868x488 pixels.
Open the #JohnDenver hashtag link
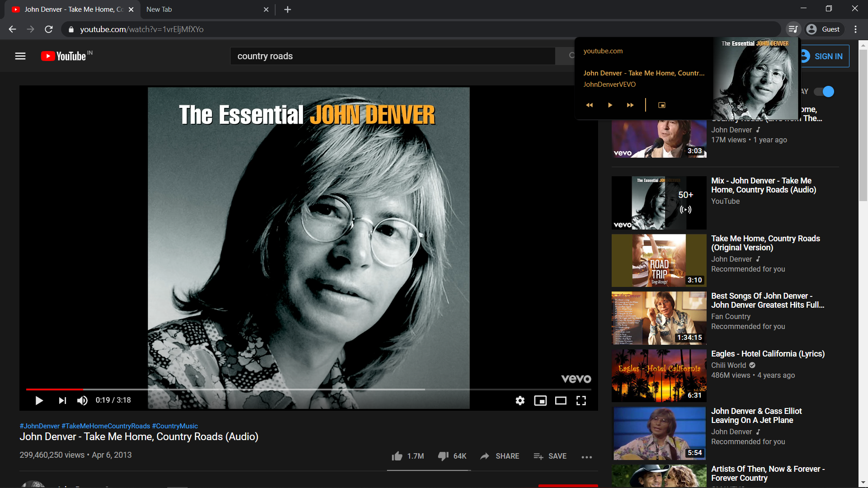pos(39,426)
